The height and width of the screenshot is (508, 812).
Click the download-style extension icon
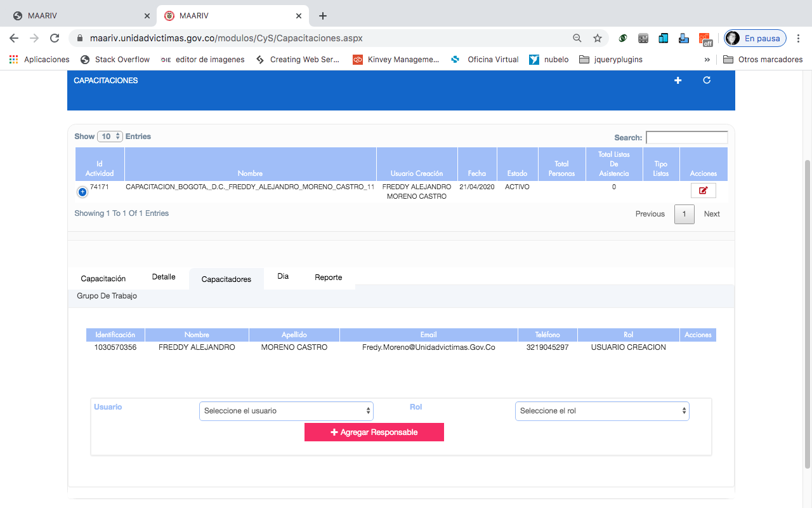[684, 38]
